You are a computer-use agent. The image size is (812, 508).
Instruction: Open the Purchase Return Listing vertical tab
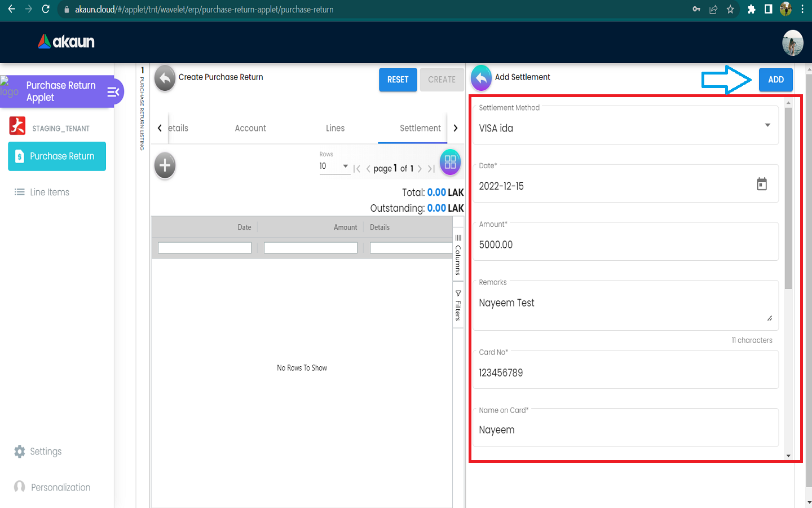point(142,109)
